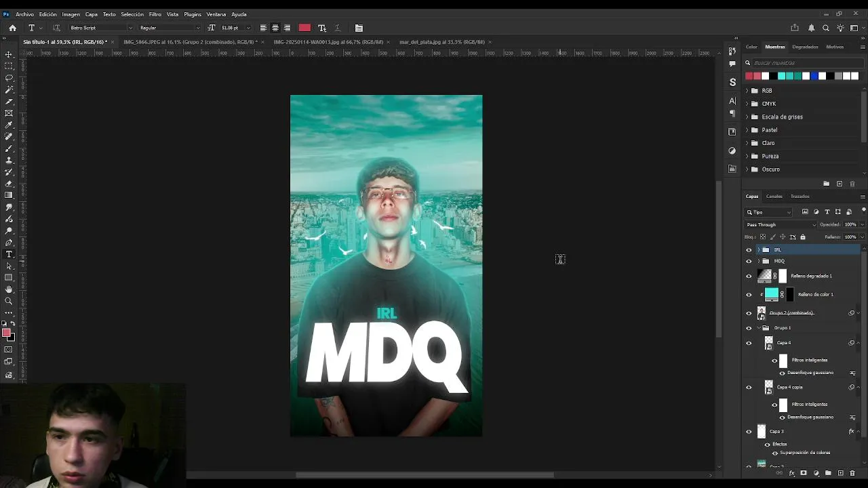Open the Archivo menu
The height and width of the screenshot is (488, 868).
pyautogui.click(x=24, y=14)
